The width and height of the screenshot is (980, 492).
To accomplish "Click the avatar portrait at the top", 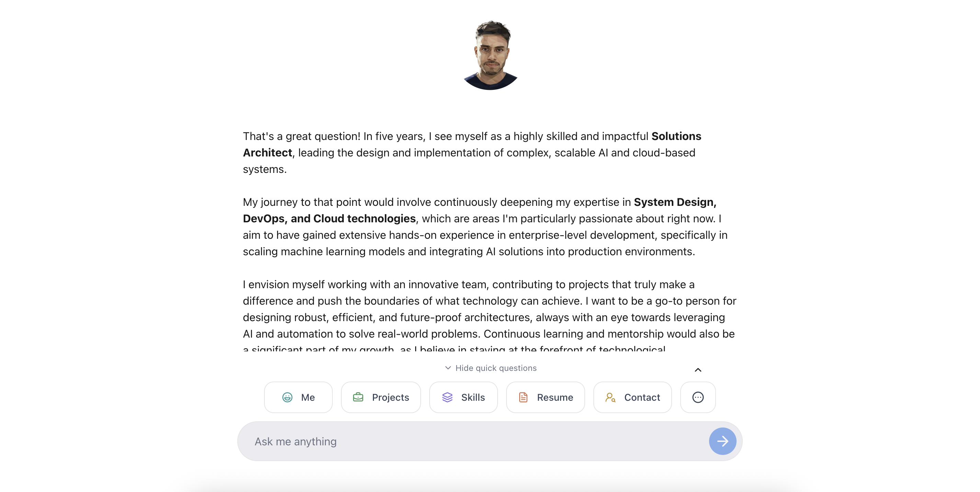I will point(490,55).
